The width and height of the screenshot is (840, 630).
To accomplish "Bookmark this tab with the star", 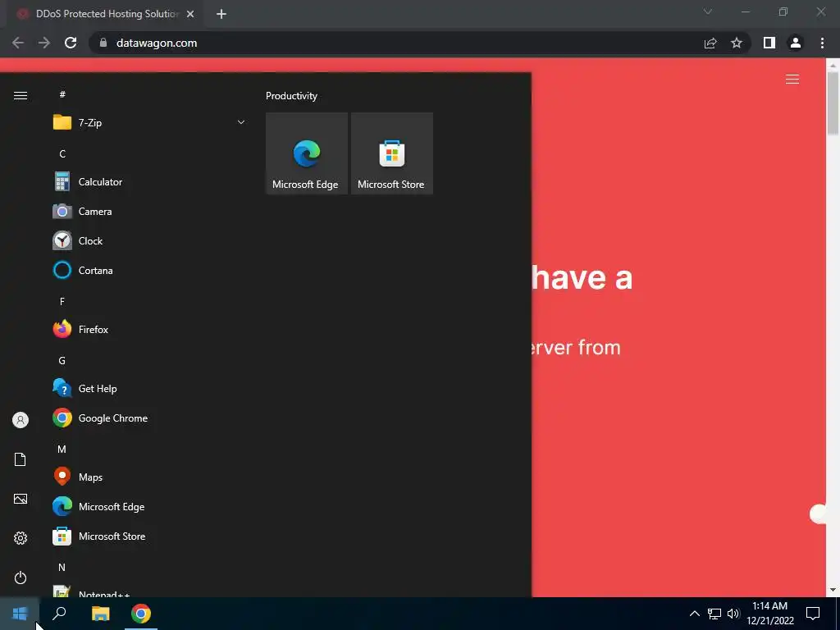I will [737, 43].
